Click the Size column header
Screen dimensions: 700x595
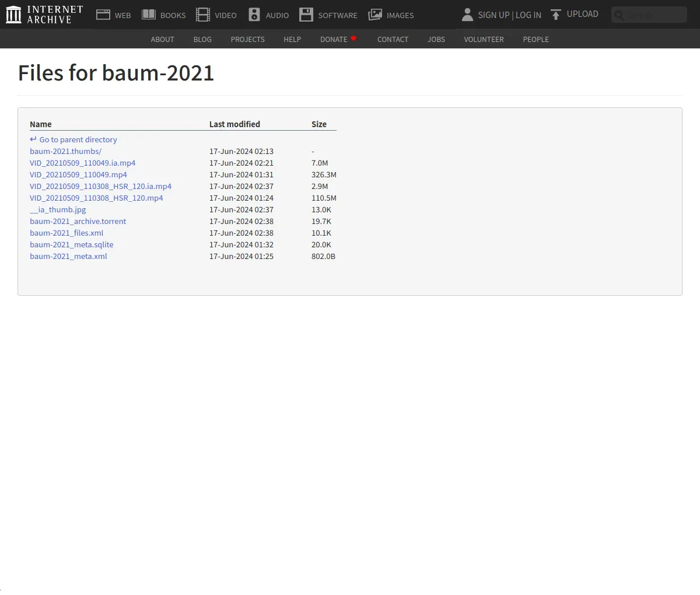[319, 124]
